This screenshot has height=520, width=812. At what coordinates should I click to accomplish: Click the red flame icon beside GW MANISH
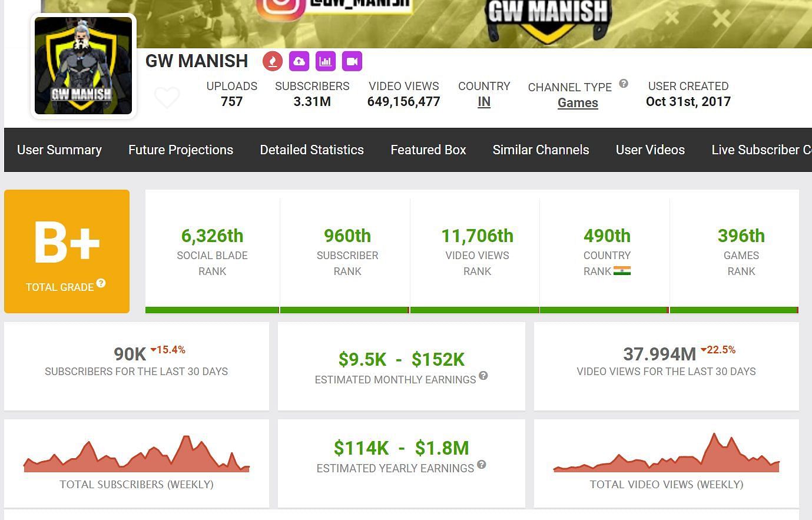point(272,61)
